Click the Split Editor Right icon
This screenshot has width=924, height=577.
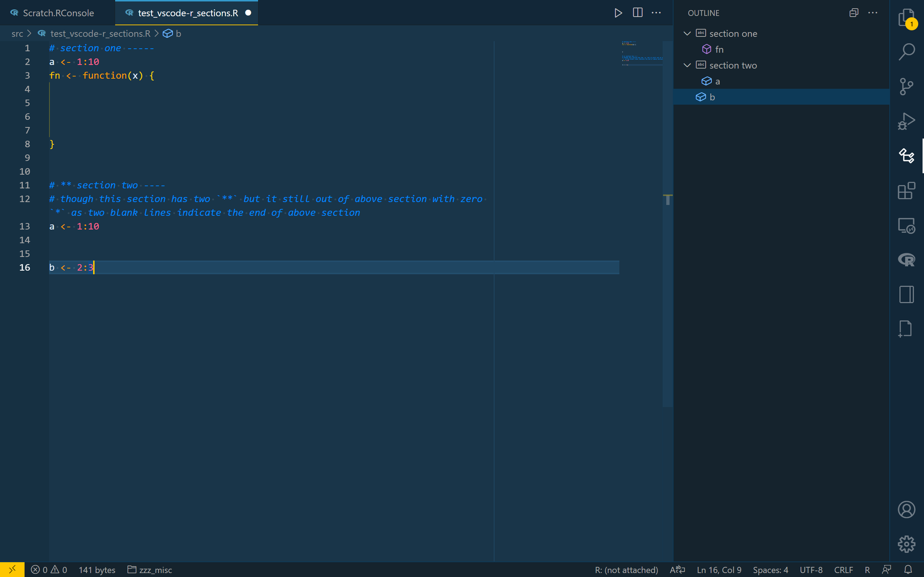pos(637,13)
